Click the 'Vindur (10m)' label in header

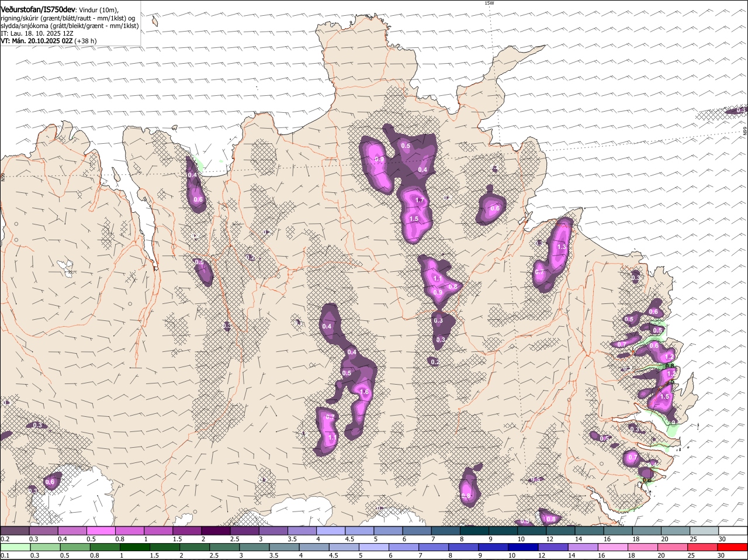tap(98, 10)
